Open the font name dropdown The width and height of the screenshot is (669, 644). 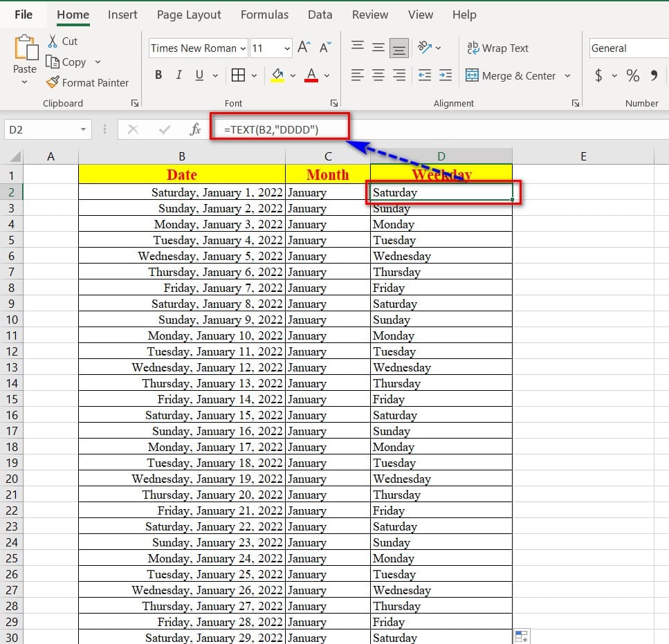[x=243, y=48]
